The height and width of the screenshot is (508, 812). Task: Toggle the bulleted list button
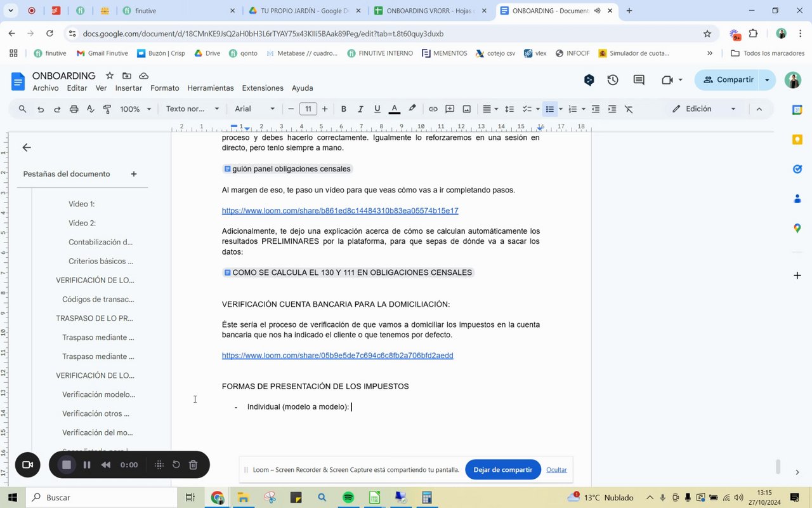click(550, 109)
